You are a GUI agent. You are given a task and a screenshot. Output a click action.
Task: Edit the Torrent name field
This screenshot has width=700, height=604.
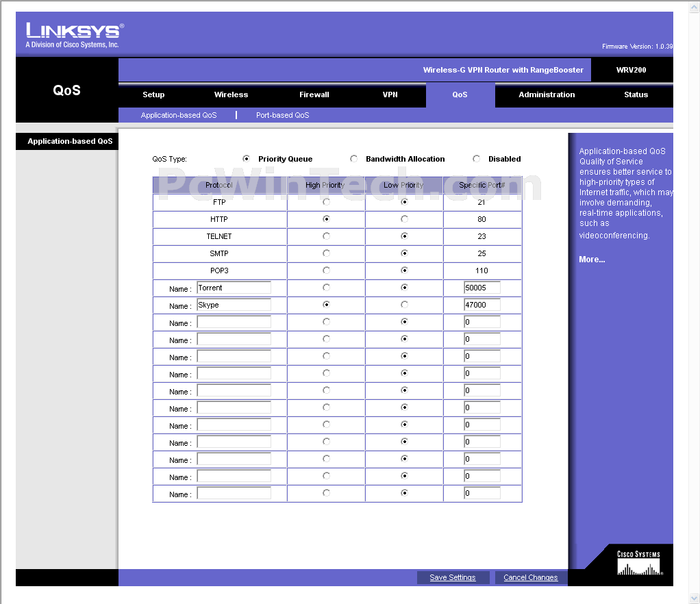coord(234,288)
